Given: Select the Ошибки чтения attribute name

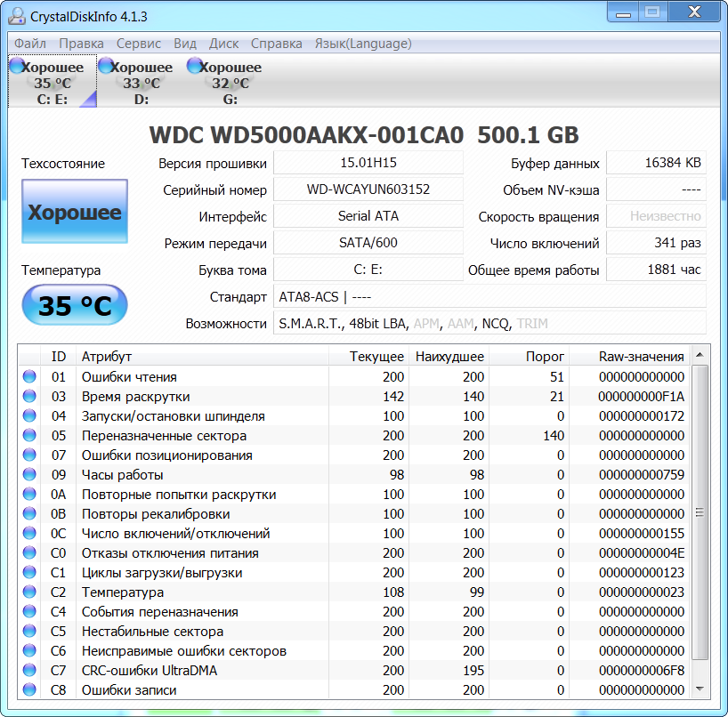Looking at the screenshot, I should pos(129,377).
